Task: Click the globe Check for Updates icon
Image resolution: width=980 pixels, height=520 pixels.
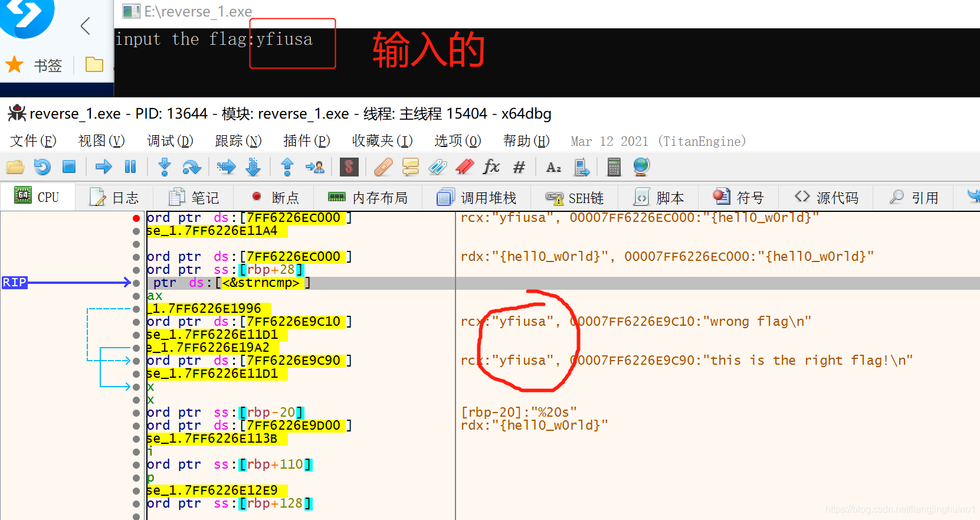Action: (641, 167)
